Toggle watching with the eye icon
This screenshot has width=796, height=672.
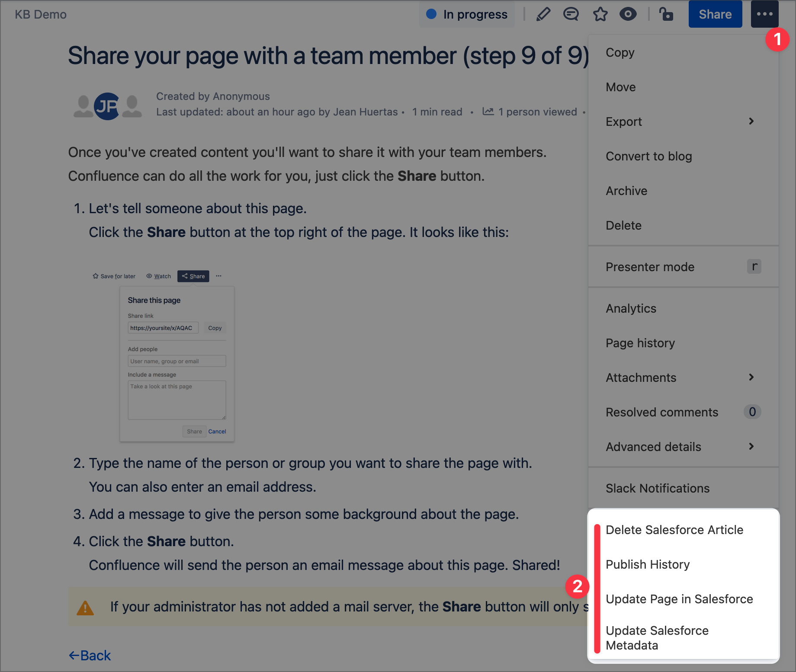(x=628, y=14)
